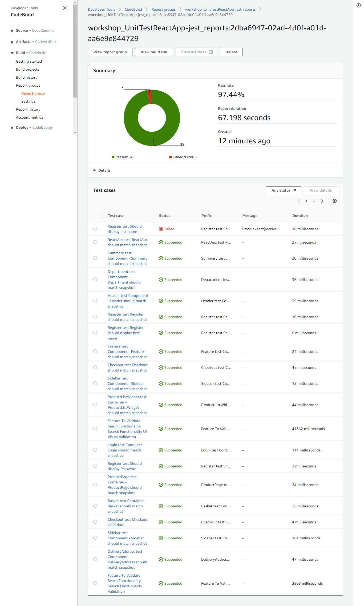Open Getting started in sidebar

click(29, 61)
